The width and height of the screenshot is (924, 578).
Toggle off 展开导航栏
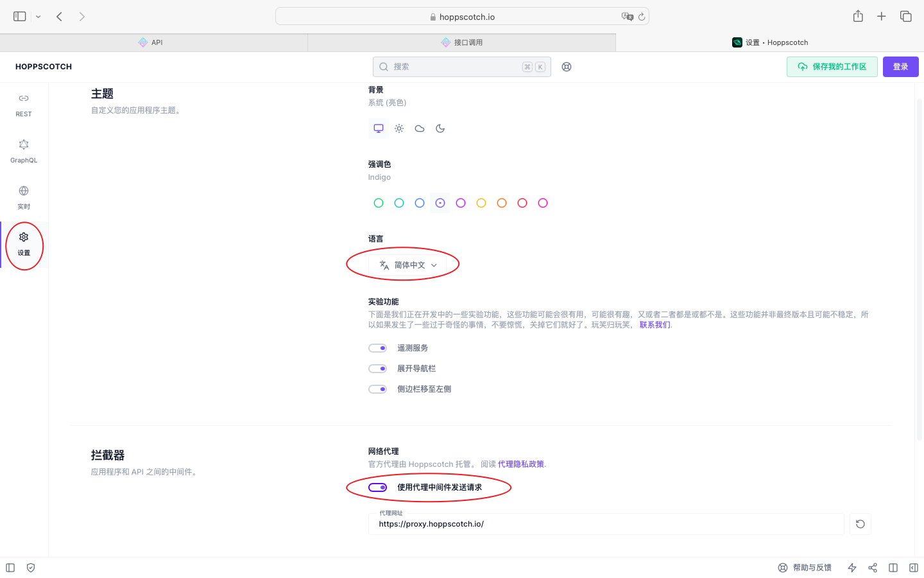tap(377, 368)
